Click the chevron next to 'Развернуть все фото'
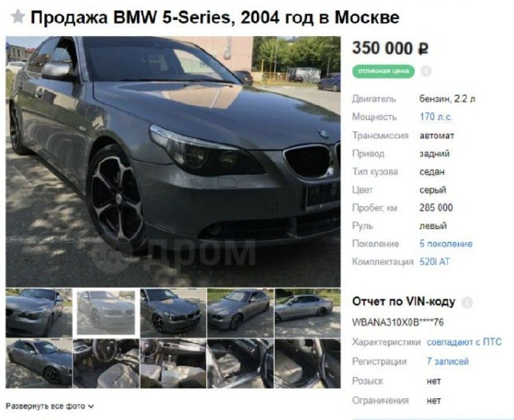 pos(91,407)
